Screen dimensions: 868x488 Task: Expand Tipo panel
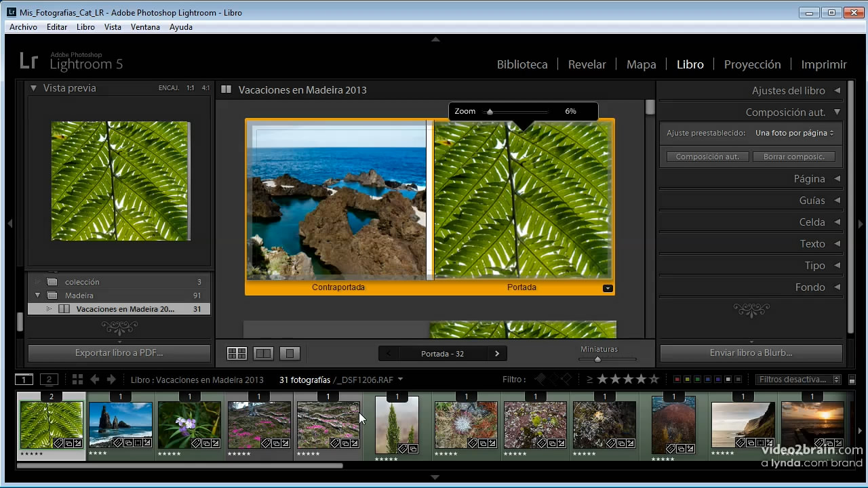coord(837,265)
